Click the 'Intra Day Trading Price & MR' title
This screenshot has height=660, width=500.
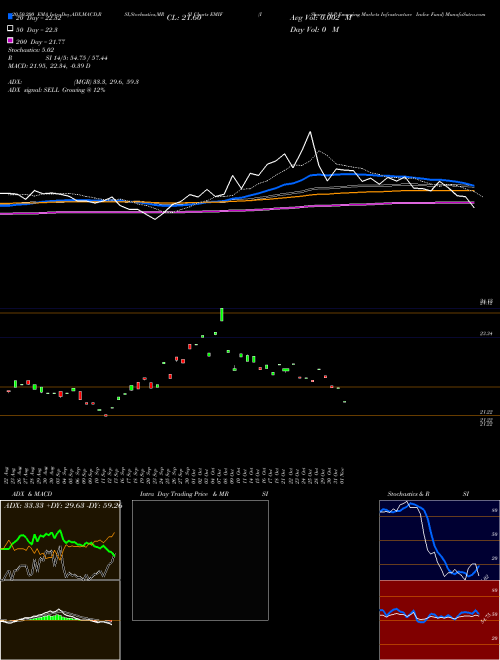pyautogui.click(x=184, y=494)
